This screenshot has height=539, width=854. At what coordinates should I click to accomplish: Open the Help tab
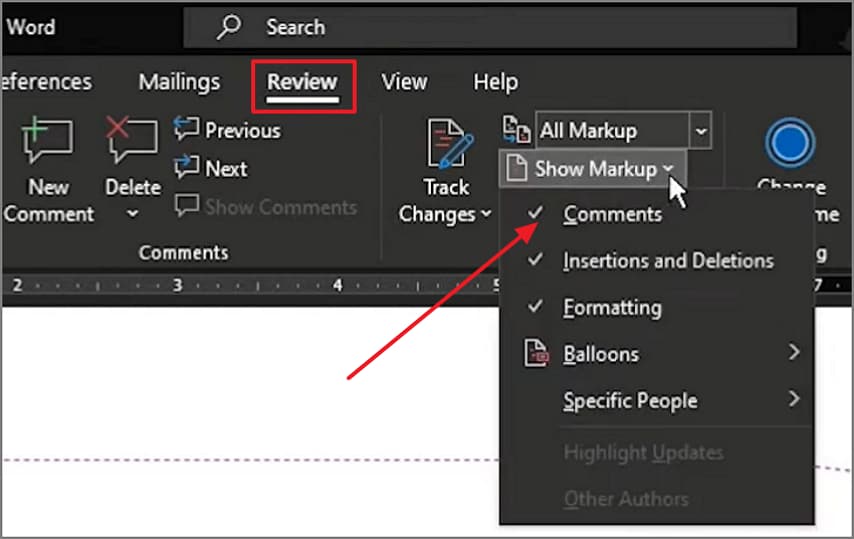(495, 82)
